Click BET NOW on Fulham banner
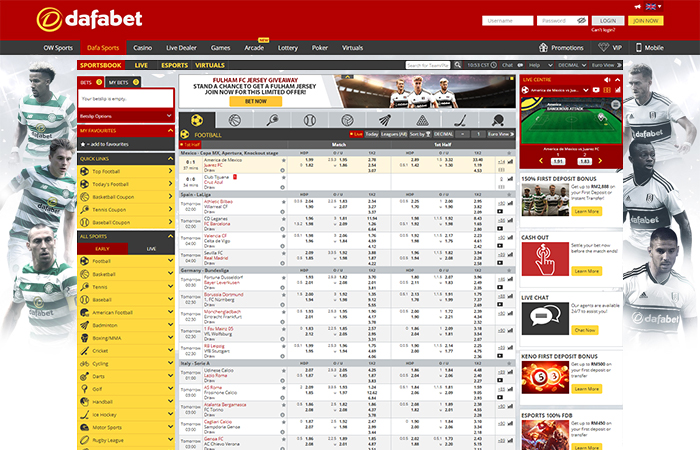The height and width of the screenshot is (450, 700). click(256, 101)
